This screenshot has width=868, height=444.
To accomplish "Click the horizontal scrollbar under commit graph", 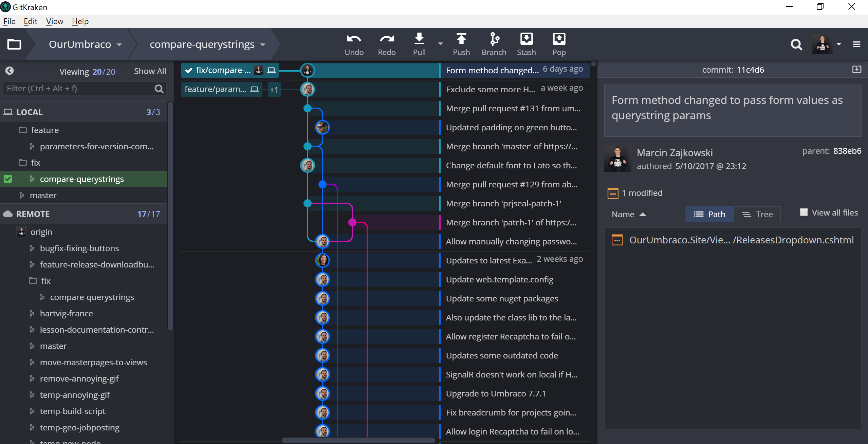I will 358,440.
